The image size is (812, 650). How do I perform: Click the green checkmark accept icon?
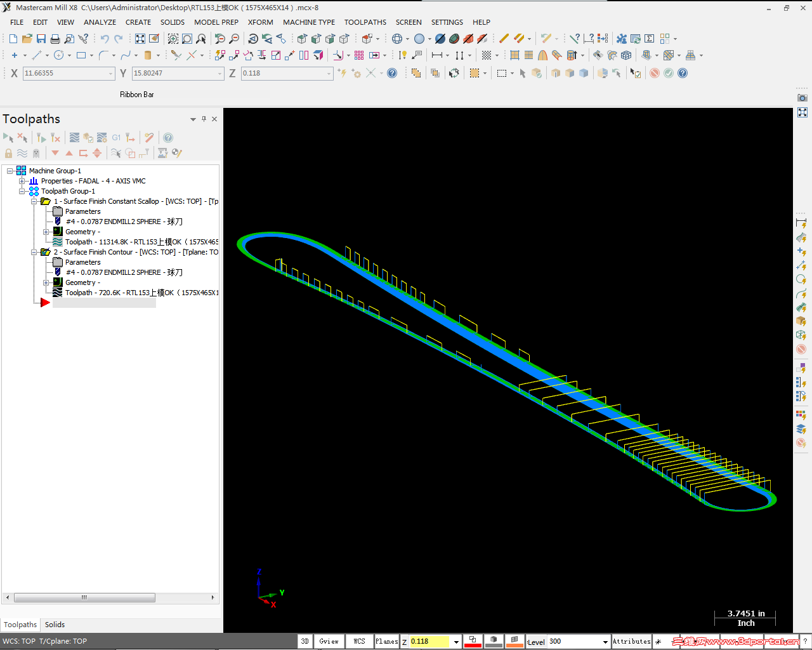(x=669, y=73)
